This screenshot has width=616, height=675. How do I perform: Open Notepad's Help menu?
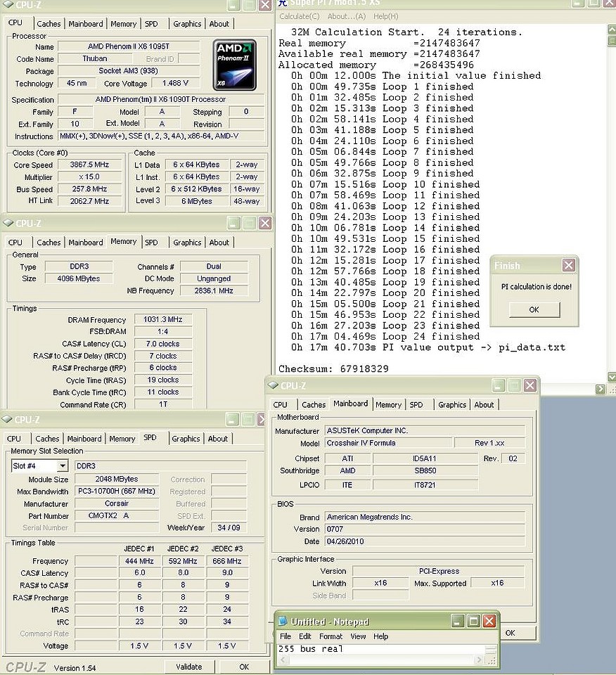(x=380, y=636)
